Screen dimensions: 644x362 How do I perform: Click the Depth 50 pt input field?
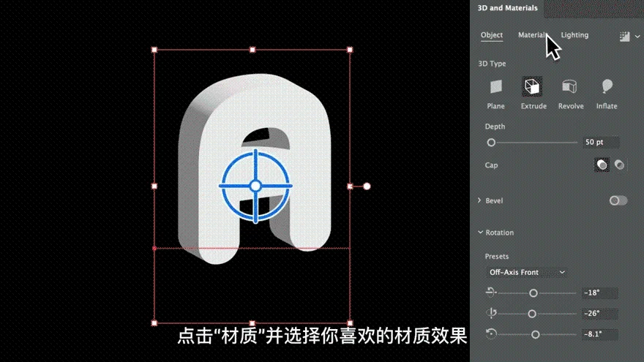tap(601, 142)
